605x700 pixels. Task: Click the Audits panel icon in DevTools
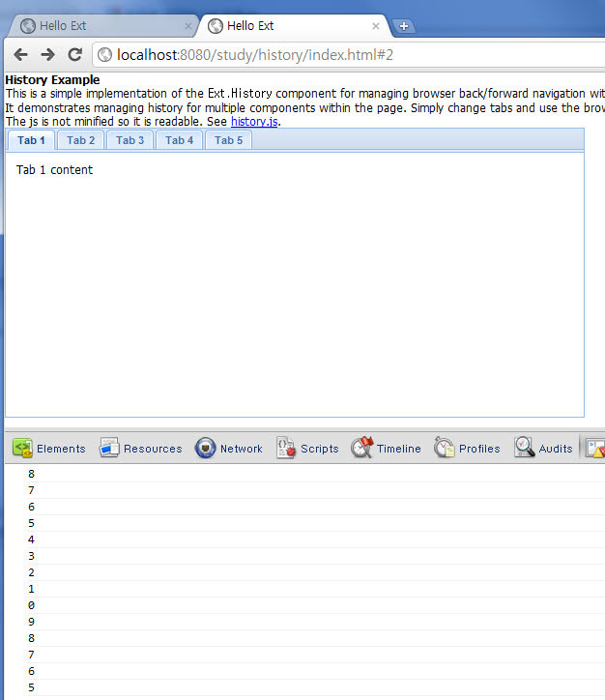pos(524,448)
